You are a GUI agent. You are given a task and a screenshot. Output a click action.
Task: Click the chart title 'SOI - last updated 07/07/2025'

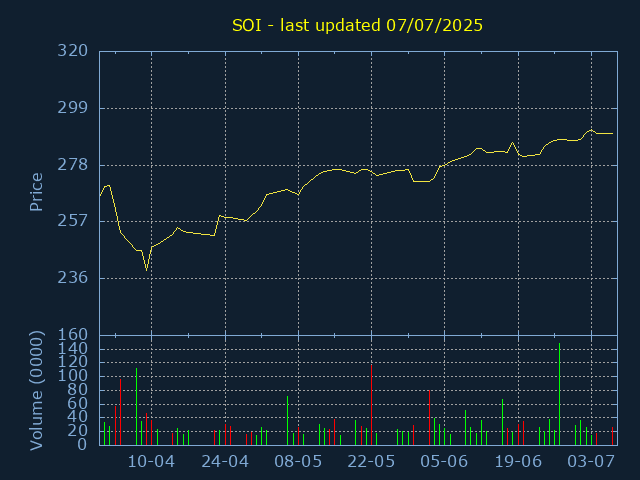357,25
